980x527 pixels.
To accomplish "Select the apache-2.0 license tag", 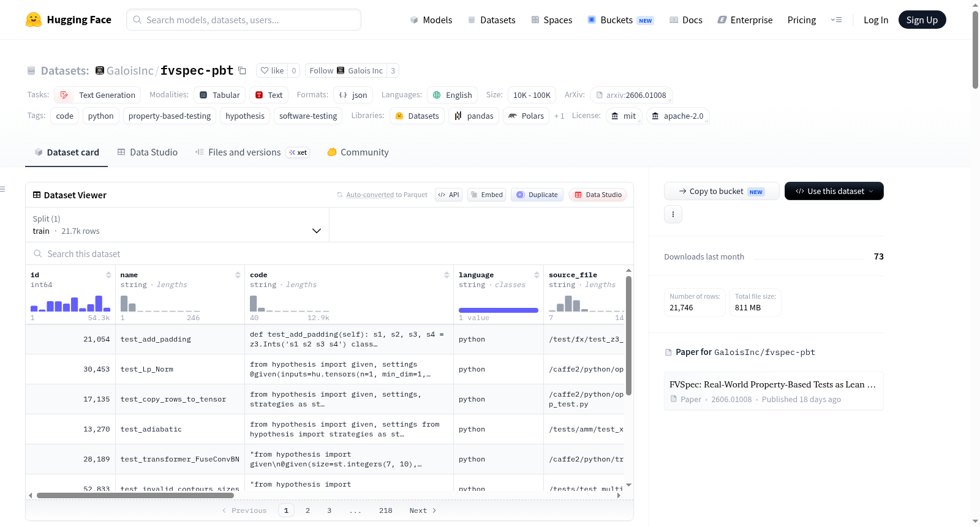I will (x=677, y=116).
